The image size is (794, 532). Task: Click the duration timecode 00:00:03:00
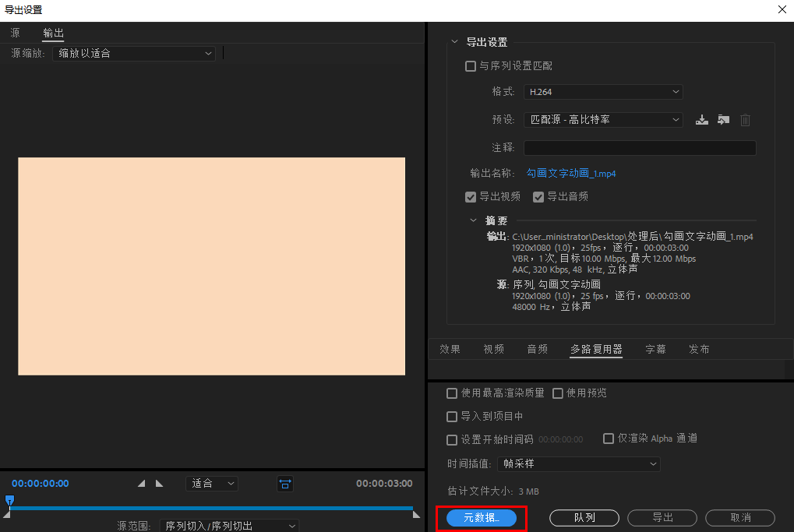(x=384, y=484)
